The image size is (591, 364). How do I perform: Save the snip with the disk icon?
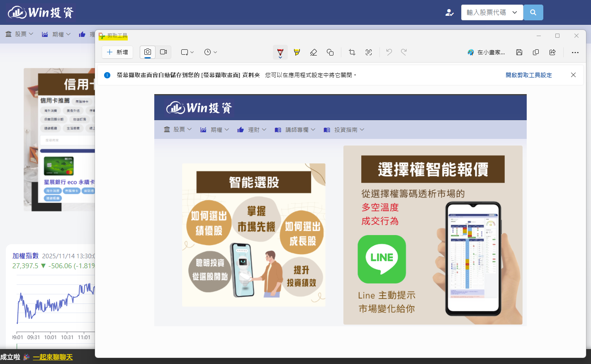519,52
